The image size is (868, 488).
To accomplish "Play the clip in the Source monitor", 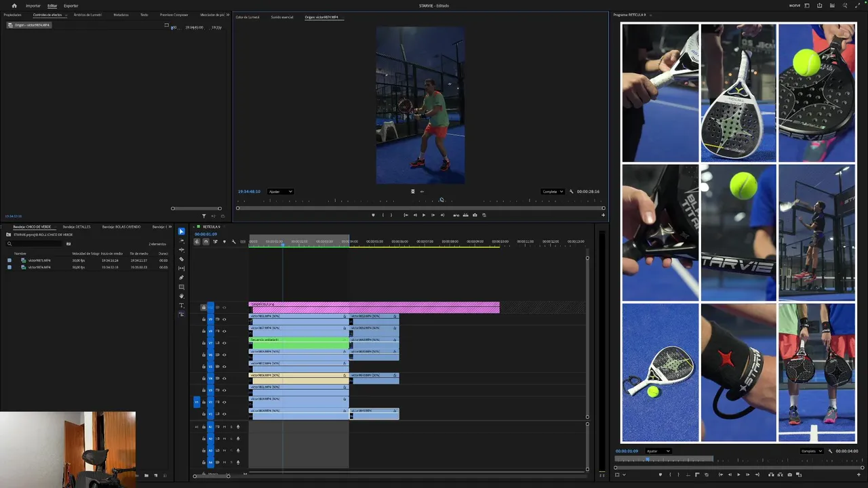I will [x=424, y=215].
